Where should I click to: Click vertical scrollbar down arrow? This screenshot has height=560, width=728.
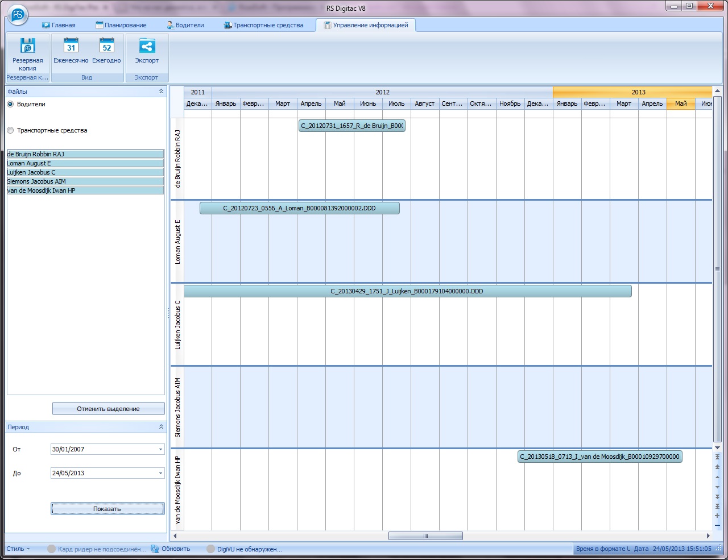[717, 448]
